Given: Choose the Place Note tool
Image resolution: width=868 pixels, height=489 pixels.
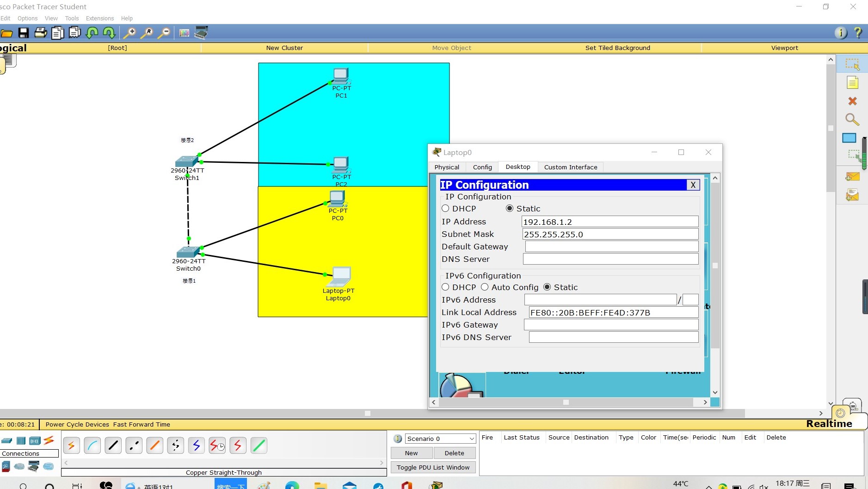Looking at the screenshot, I should pos(852,83).
